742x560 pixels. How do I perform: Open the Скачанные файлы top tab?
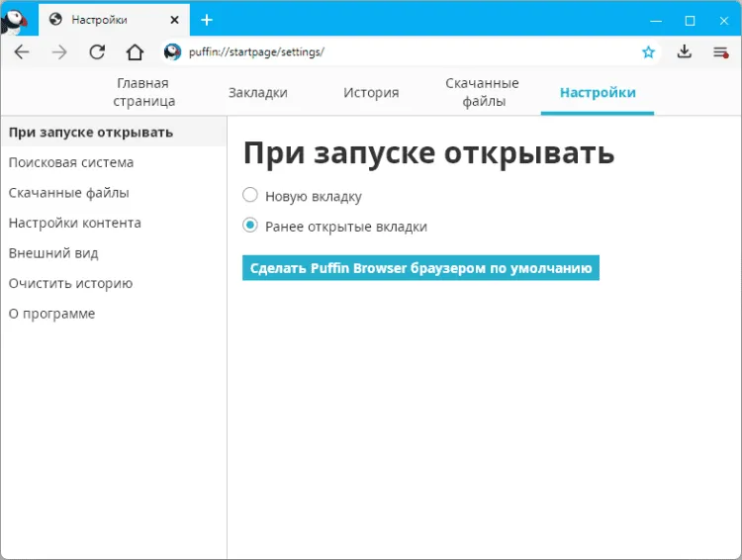(x=483, y=92)
